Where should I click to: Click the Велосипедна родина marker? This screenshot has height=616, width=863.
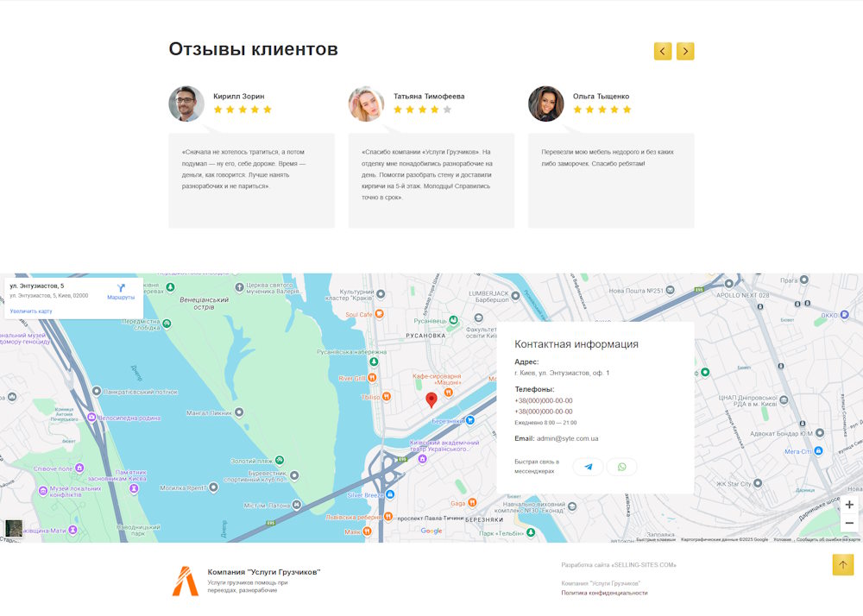(x=91, y=418)
